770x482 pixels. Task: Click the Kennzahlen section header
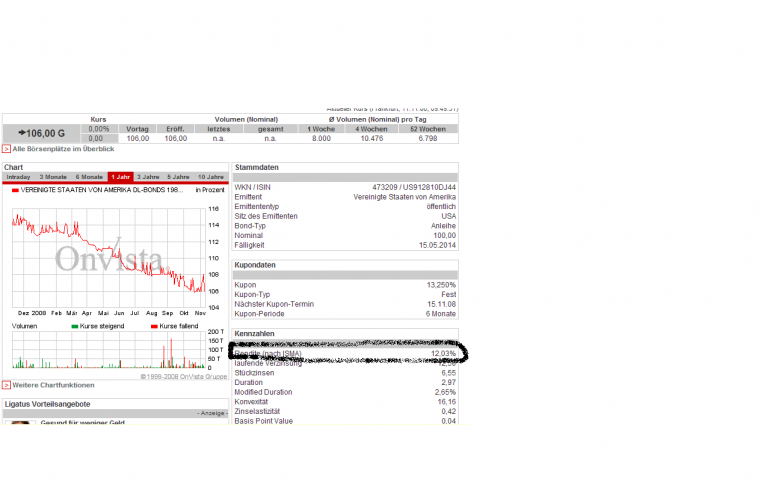[x=254, y=334]
